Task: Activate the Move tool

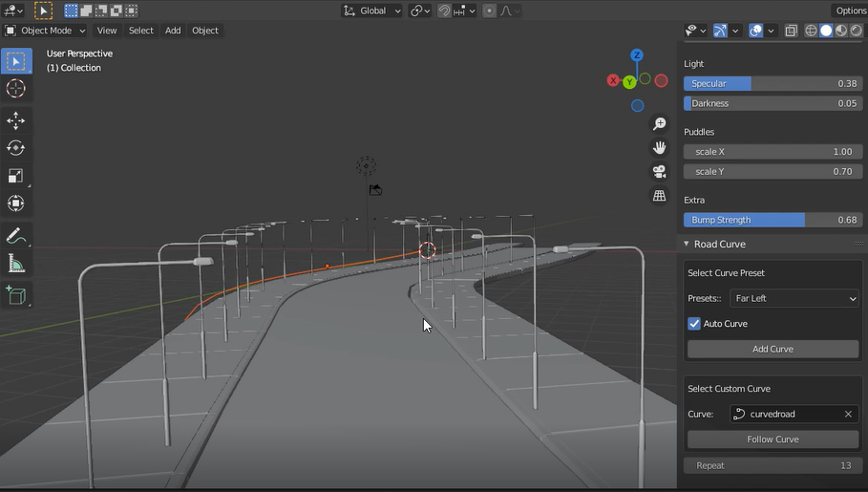Action: coord(15,120)
